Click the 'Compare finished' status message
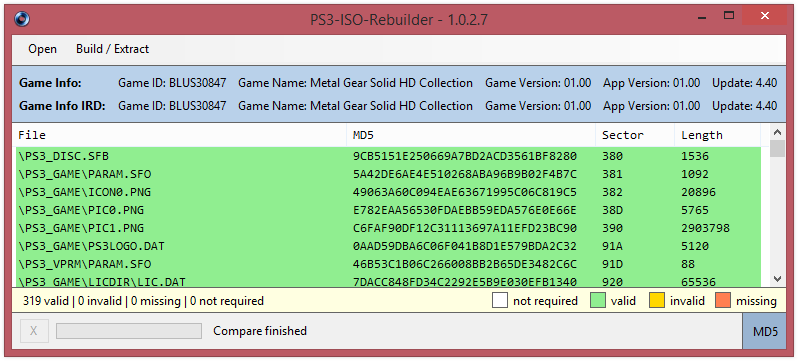The height and width of the screenshot is (361, 798). [x=260, y=331]
